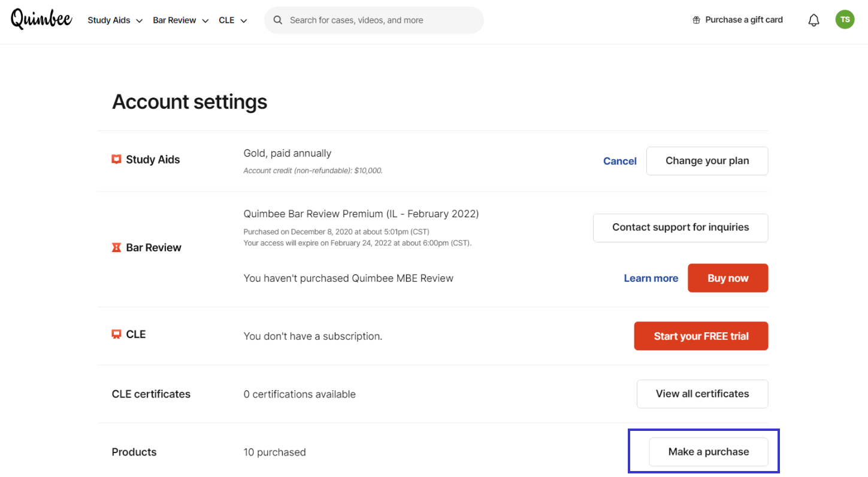Expand the Bar Review dropdown menu
The image size is (868, 477).
[180, 20]
